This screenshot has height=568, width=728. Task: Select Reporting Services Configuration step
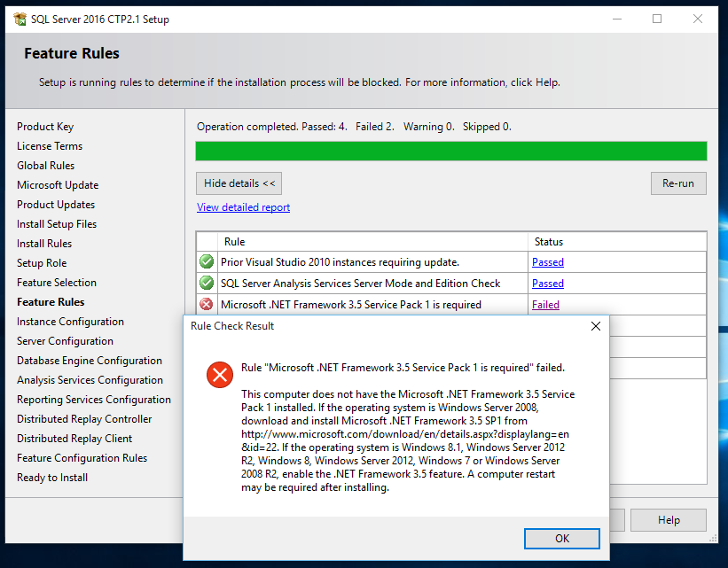click(94, 400)
